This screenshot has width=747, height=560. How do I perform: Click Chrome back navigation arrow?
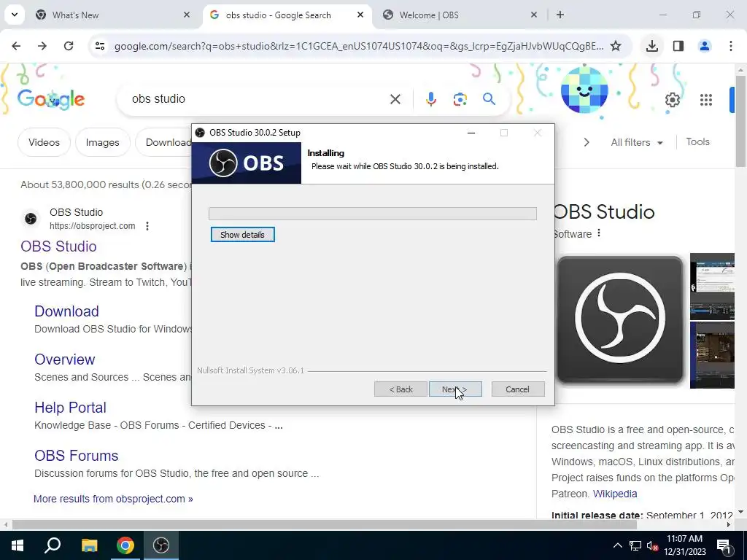click(16, 46)
